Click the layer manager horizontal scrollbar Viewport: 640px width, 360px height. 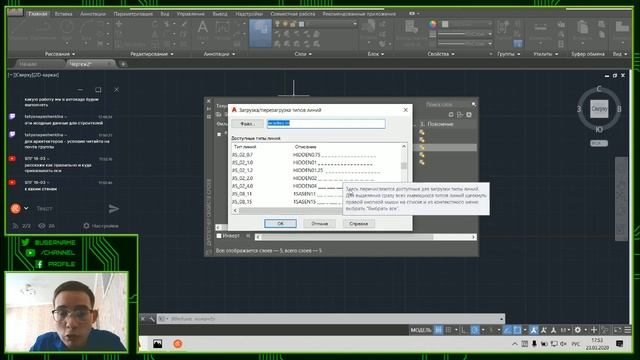coord(366,237)
